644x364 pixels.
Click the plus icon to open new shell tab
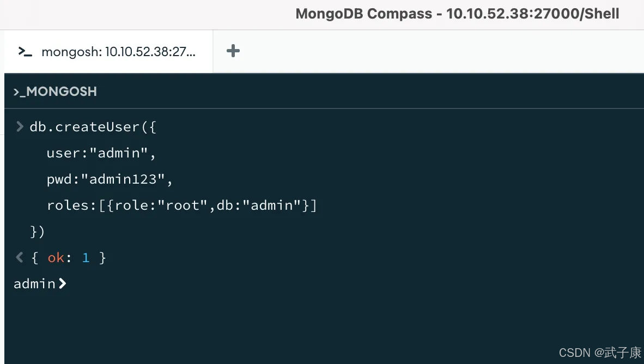pyautogui.click(x=233, y=51)
